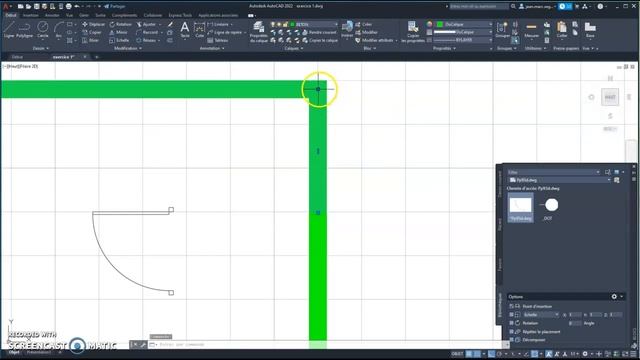This screenshot has width=640, height=360.
Task: Select the Texte annotation tool
Action: pyautogui.click(x=185, y=30)
